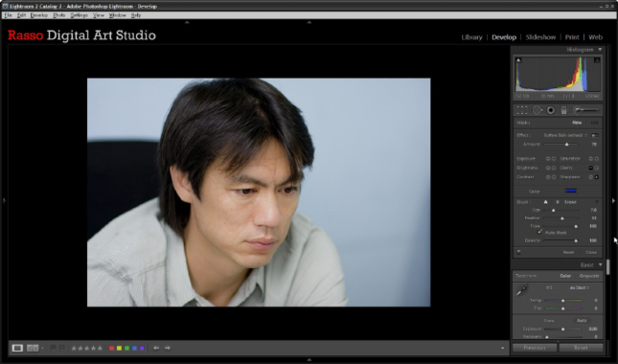Click the Previous button

pos(535,348)
